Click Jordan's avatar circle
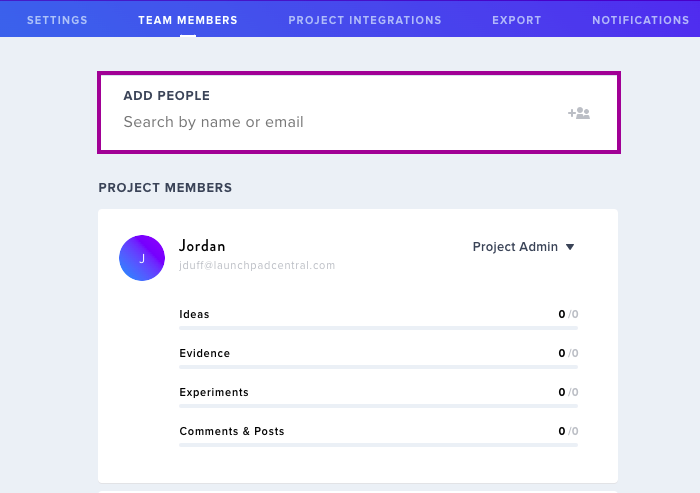 142,258
